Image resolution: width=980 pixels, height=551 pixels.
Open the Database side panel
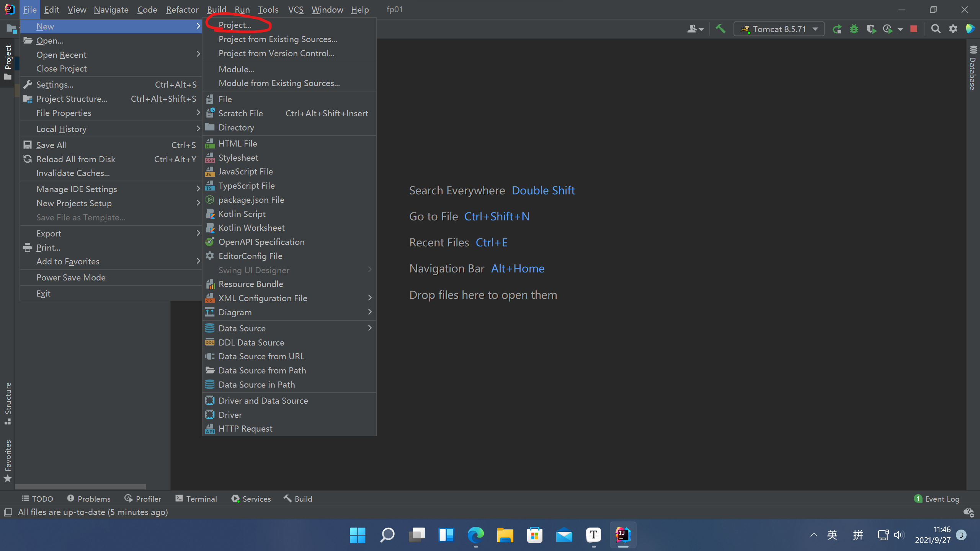[x=973, y=68]
